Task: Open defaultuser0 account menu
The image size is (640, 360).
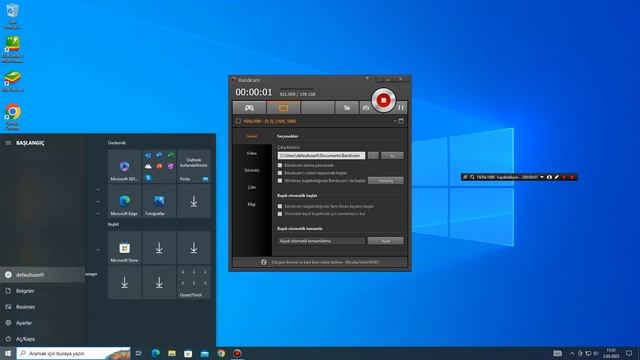Action: pyautogui.click(x=42, y=275)
